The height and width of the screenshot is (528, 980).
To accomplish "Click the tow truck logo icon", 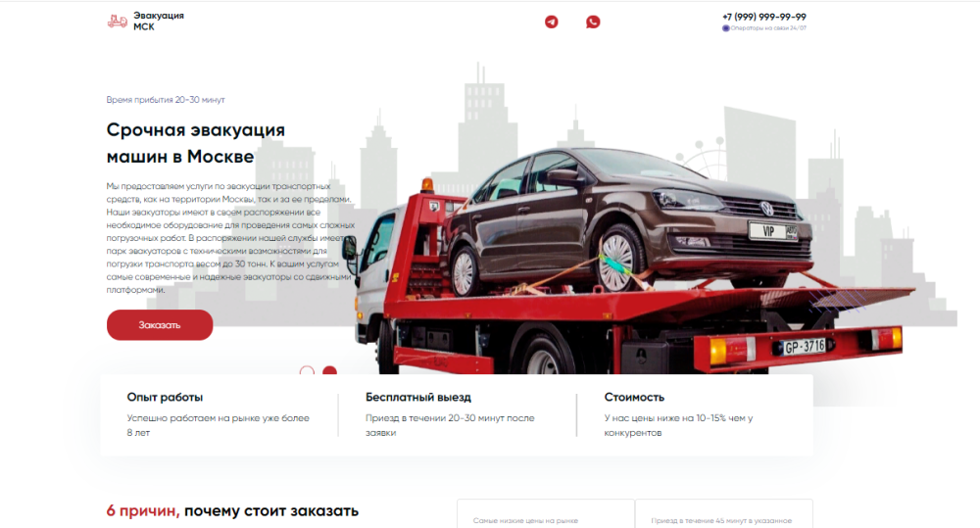I will (118, 22).
